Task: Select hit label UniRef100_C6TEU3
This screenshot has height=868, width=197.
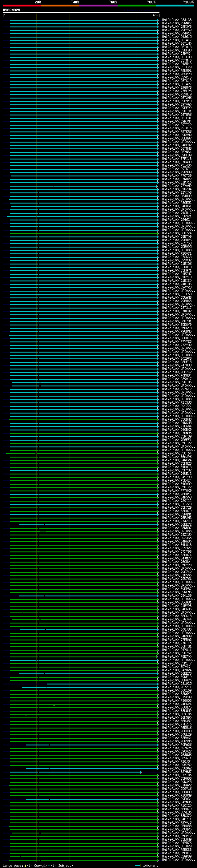Action: point(176,57)
